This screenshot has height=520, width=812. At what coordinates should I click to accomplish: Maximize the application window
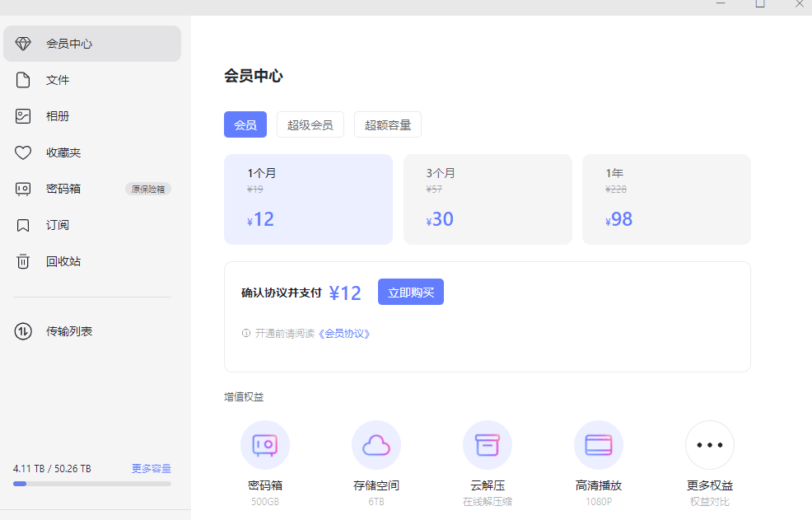pos(760,3)
